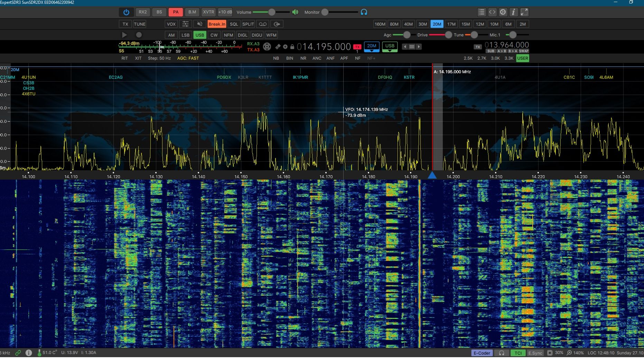
Task: Click the blue headphones monitor icon
Action: pyautogui.click(x=364, y=12)
